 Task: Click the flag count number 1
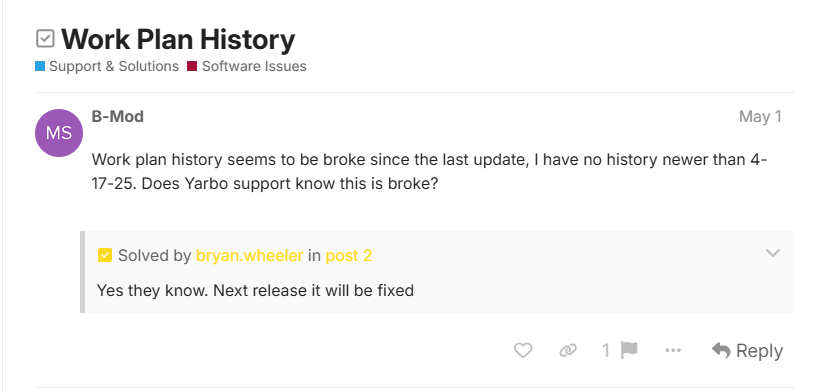[x=606, y=351]
